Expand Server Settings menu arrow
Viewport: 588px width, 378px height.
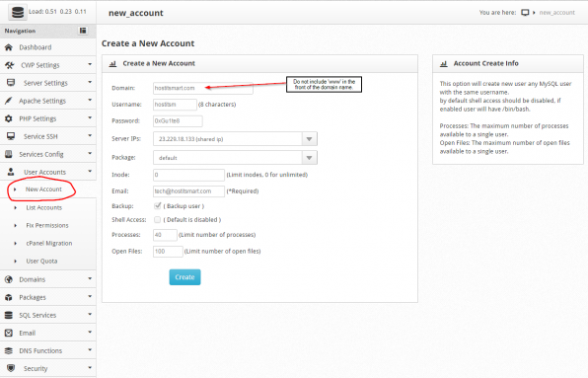point(90,82)
